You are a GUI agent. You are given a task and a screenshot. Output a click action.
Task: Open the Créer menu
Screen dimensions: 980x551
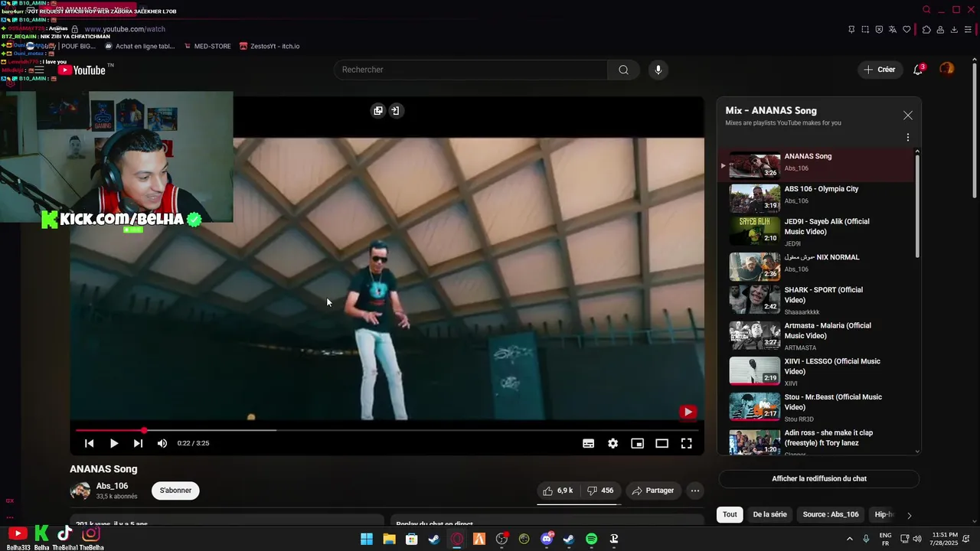tap(879, 70)
